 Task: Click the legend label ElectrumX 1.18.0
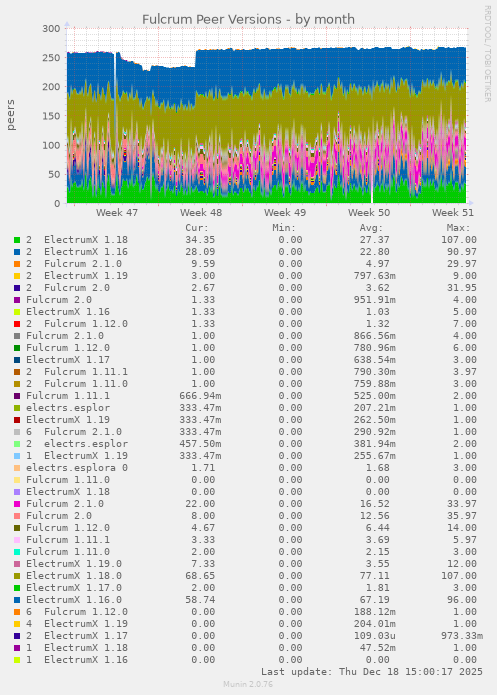point(74,576)
